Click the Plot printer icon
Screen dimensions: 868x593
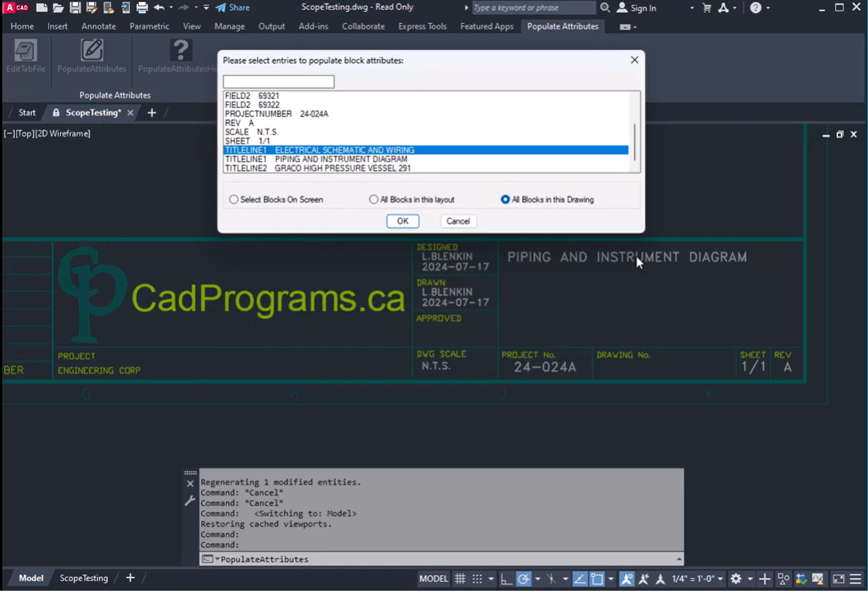tap(143, 7)
